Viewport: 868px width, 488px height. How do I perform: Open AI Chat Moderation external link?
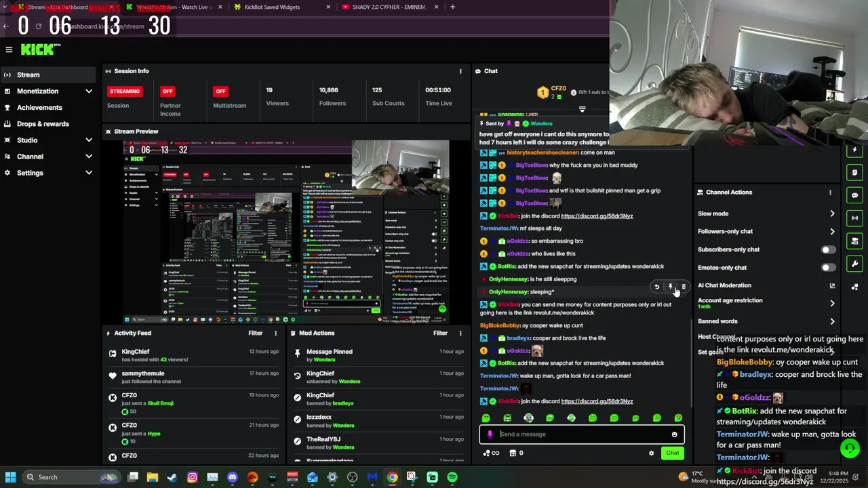(x=832, y=285)
